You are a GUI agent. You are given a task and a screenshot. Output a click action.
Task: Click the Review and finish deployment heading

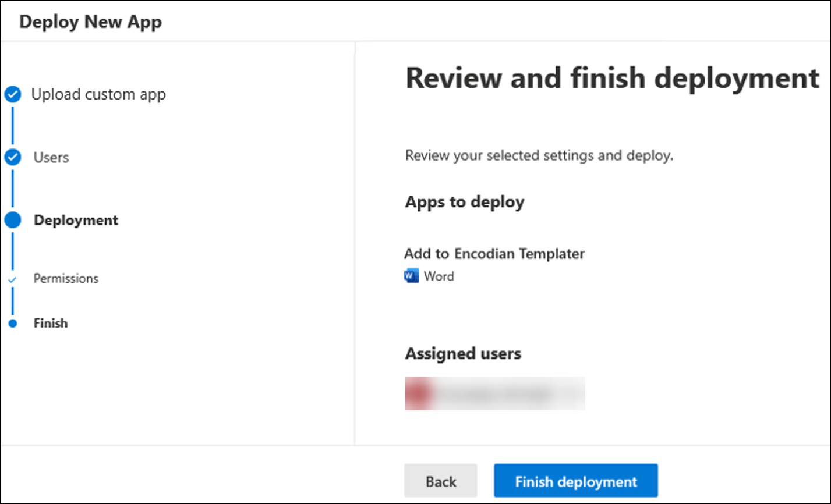tap(613, 78)
